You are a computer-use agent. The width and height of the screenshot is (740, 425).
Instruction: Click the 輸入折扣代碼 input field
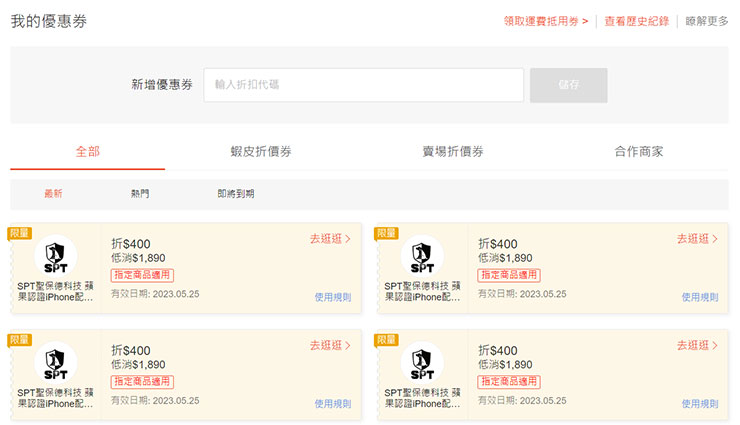[x=363, y=85]
